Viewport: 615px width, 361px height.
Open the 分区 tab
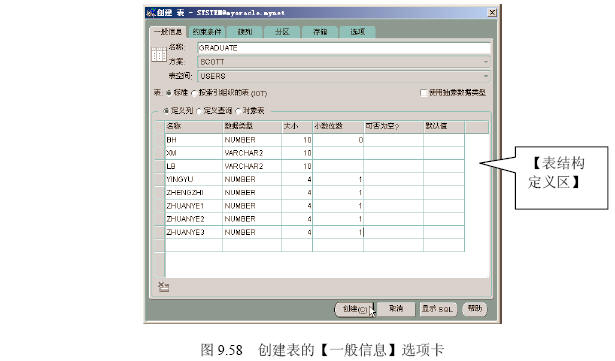coord(282,32)
